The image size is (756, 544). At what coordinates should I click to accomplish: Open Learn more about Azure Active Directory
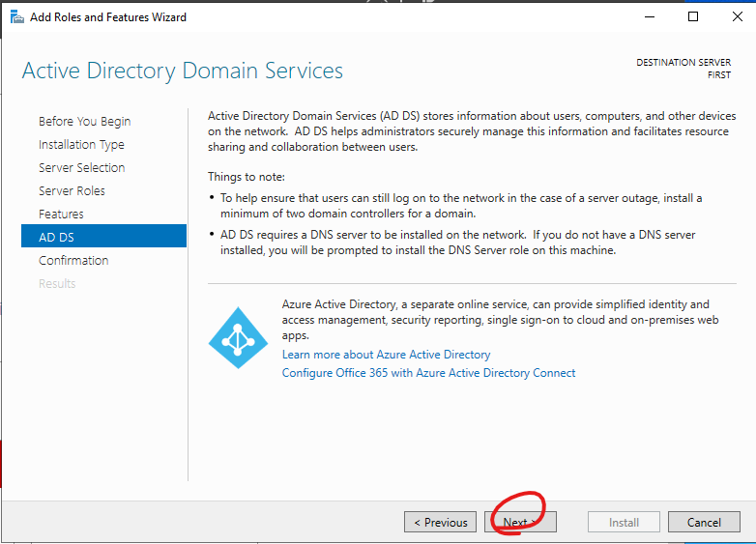pyautogui.click(x=386, y=355)
